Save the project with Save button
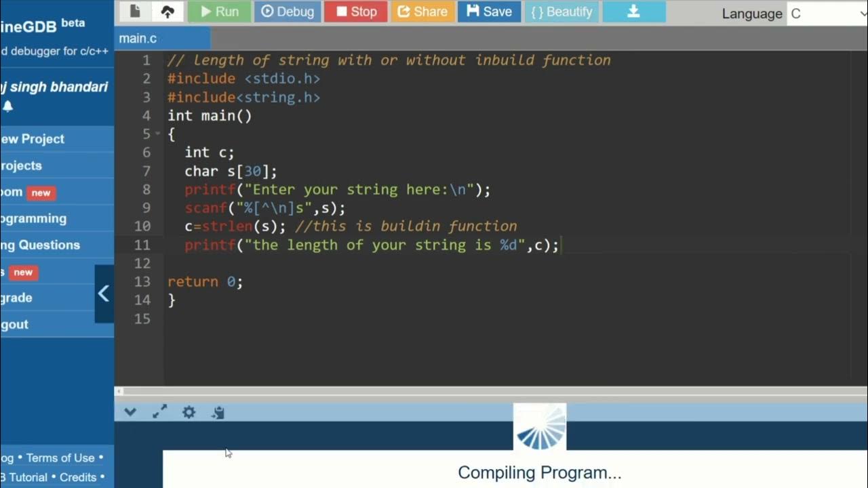This screenshot has width=868, height=488. coord(490,12)
